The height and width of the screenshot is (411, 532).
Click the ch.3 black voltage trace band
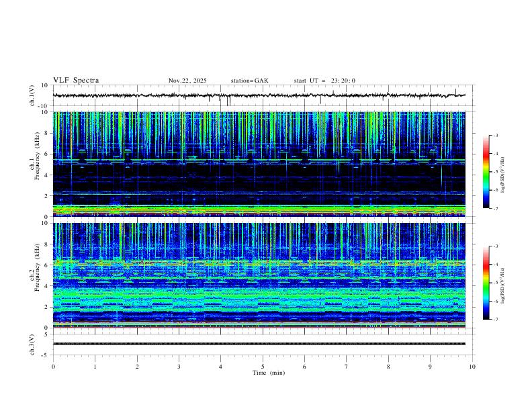(259, 344)
